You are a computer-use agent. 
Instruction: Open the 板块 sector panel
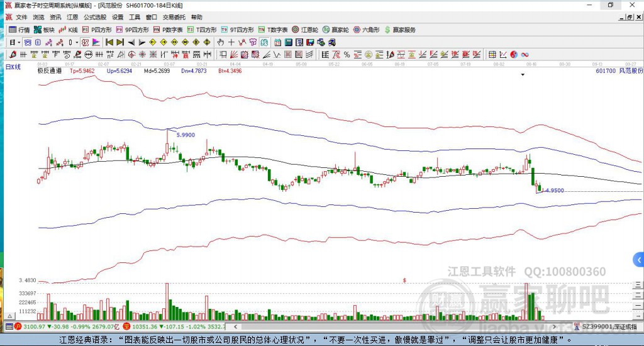click(44, 30)
